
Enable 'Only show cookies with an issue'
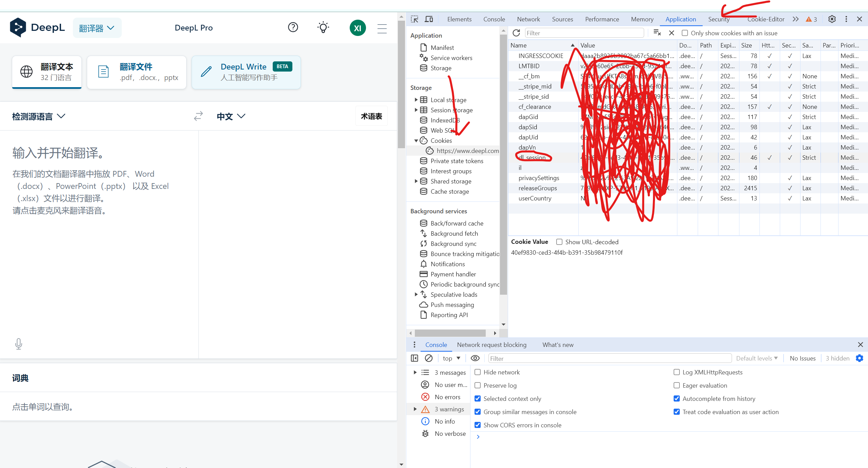(685, 33)
